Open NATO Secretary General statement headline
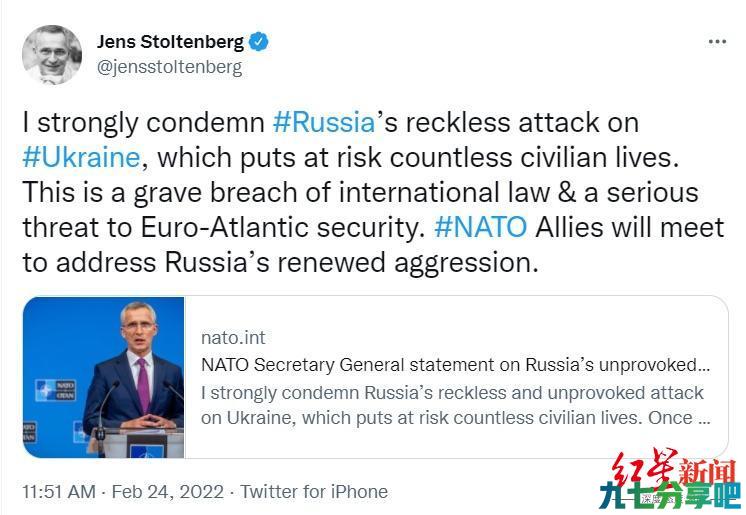This screenshot has width=746, height=515. coord(455,365)
